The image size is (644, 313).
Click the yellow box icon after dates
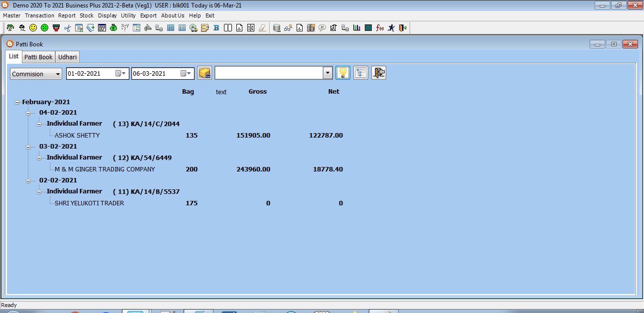pos(205,73)
